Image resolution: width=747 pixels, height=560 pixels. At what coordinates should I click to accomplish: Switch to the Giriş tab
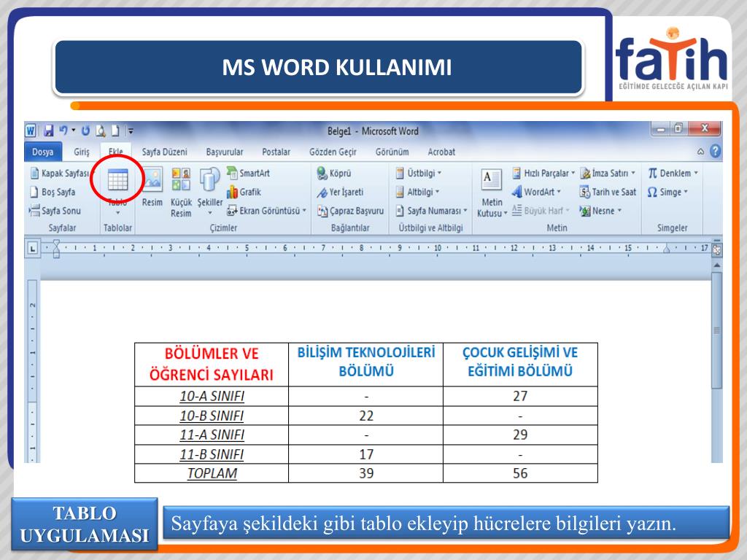pos(82,152)
